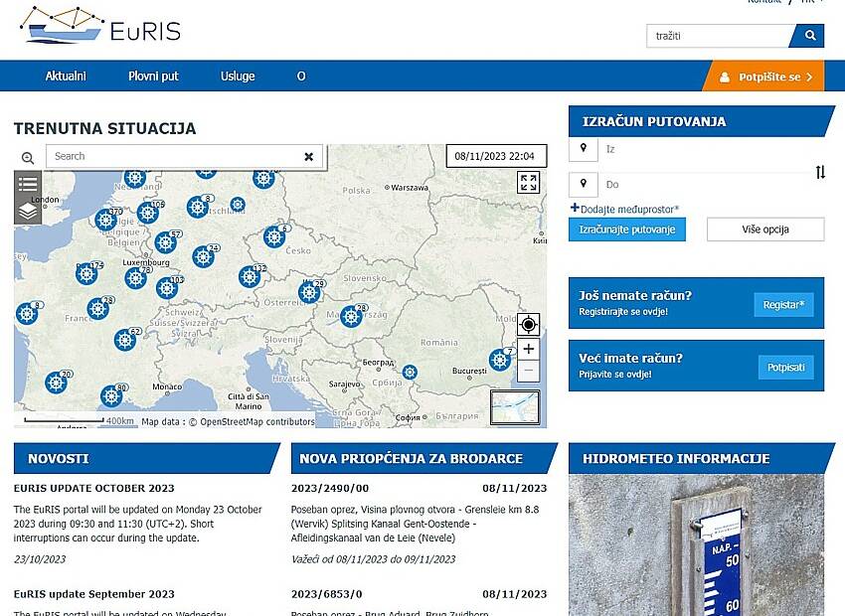The image size is (845, 616).
Task: Click the magnifier icon beside map search
Action: pyautogui.click(x=28, y=158)
